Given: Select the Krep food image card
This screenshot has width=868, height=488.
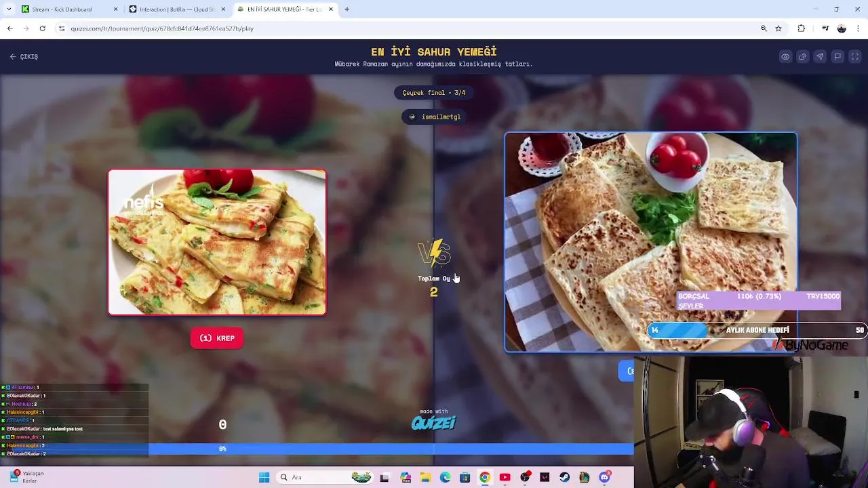Looking at the screenshot, I should [x=217, y=242].
